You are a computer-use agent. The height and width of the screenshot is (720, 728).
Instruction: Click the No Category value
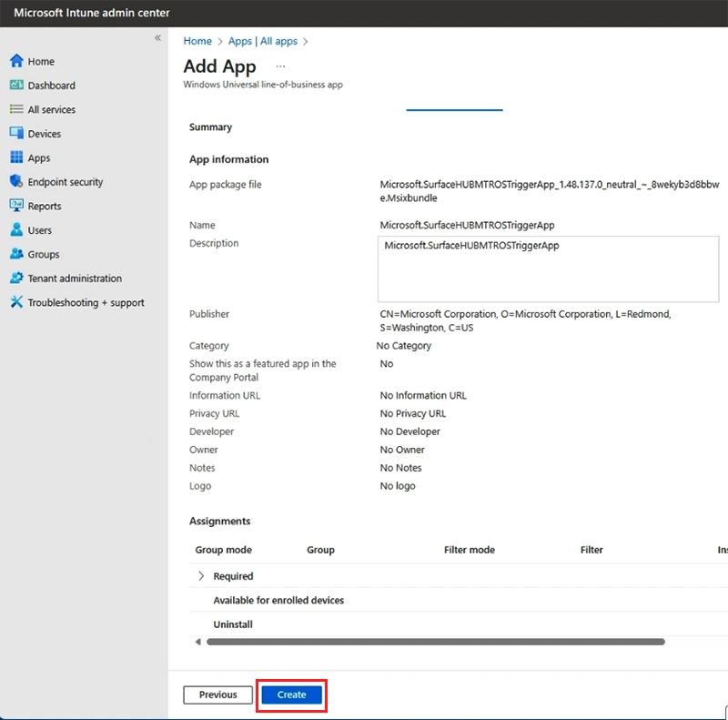[403, 346]
